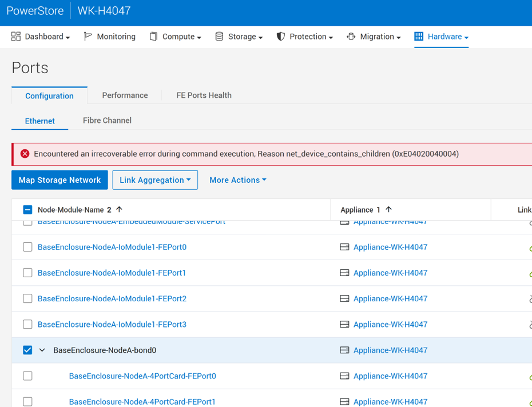Click appliance icon in IoModule1-FEPort1 row
The width and height of the screenshot is (532, 407).
pyautogui.click(x=344, y=273)
